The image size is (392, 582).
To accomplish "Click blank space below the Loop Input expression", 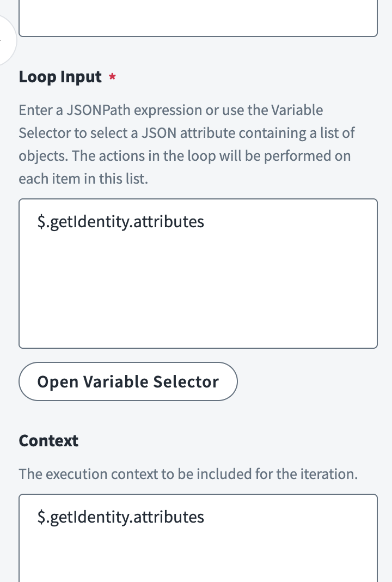I will point(198,305).
